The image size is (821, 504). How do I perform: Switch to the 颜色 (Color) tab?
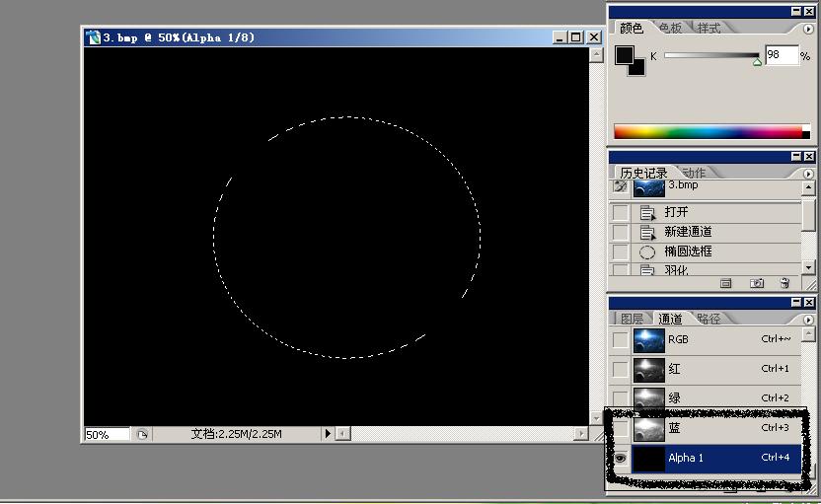(631, 28)
